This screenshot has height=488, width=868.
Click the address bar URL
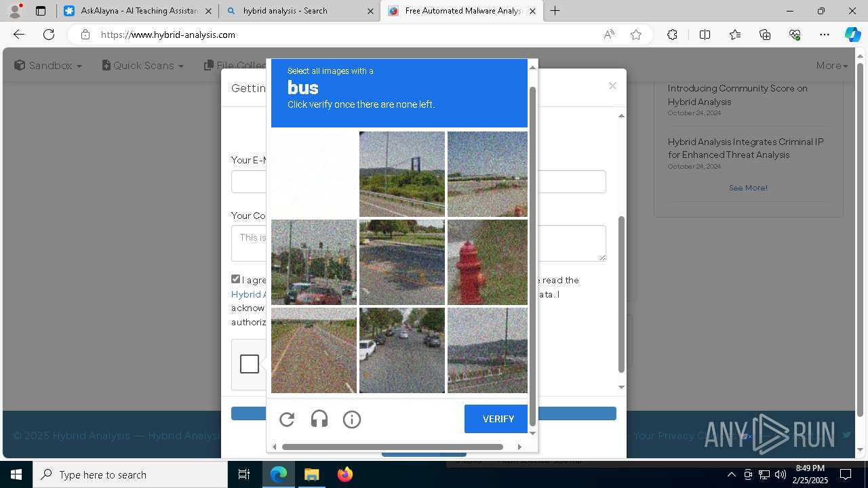coord(168,35)
